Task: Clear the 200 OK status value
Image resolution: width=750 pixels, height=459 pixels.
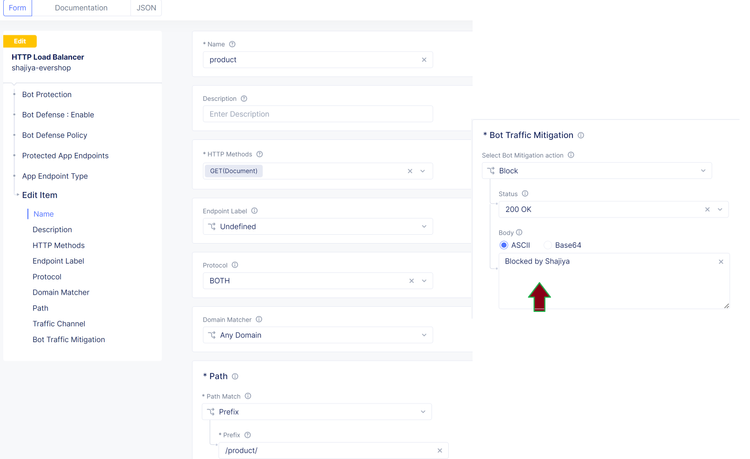Action: click(707, 209)
